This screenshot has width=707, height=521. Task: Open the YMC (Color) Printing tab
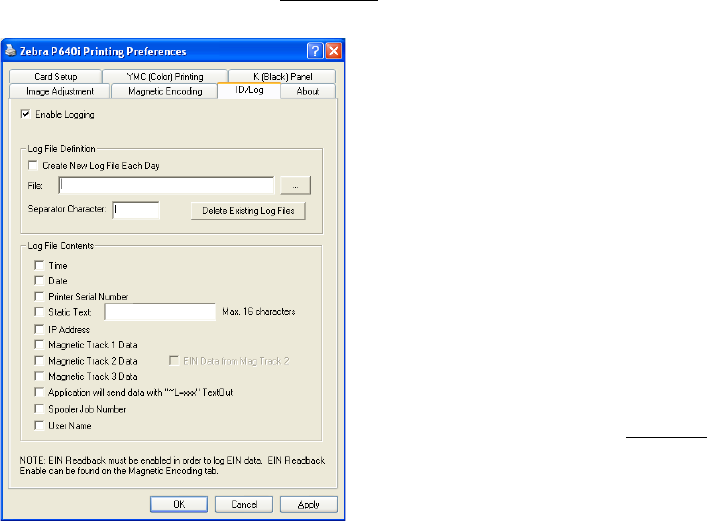tap(165, 76)
